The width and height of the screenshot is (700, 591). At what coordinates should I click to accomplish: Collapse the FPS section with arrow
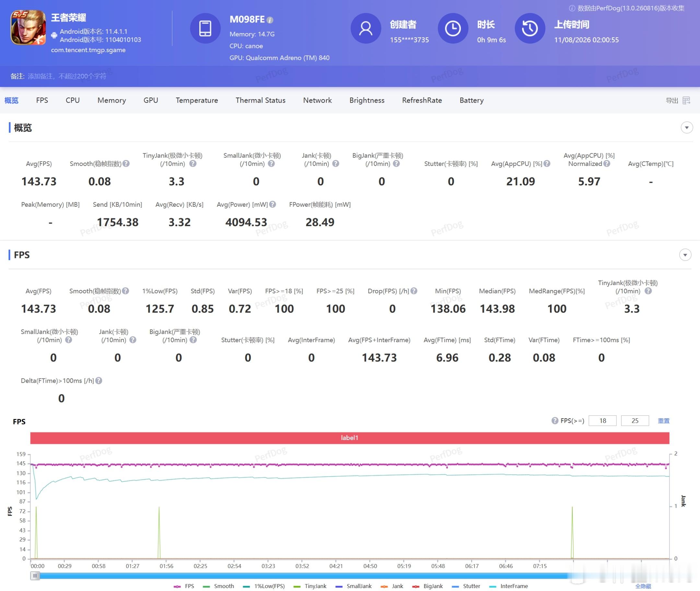(x=685, y=255)
